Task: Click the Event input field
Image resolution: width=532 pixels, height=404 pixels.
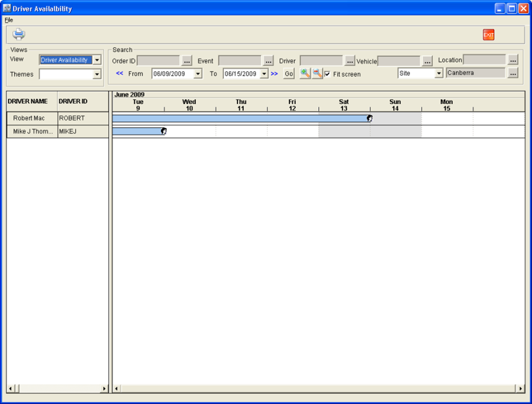Action: pos(240,61)
